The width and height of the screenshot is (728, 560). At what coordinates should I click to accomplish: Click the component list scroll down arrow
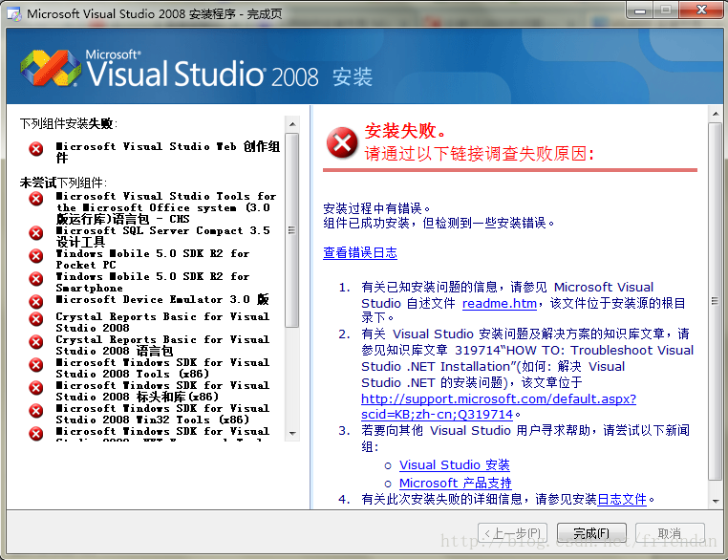(x=292, y=433)
